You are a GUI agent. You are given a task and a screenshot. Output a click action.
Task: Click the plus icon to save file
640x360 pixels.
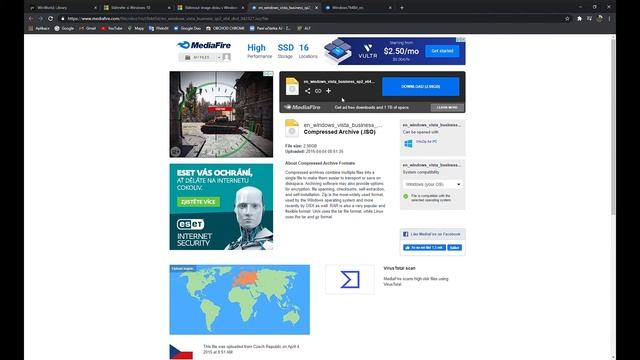tap(329, 91)
